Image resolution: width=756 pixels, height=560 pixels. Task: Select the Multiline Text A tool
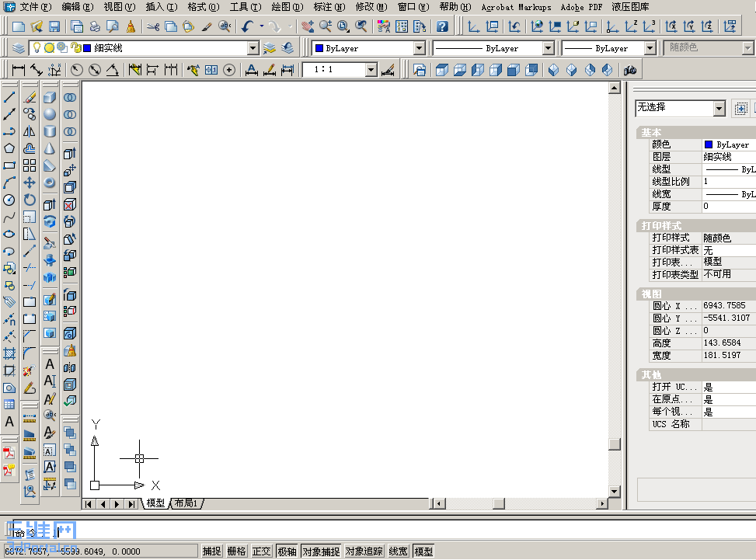pos(9,422)
